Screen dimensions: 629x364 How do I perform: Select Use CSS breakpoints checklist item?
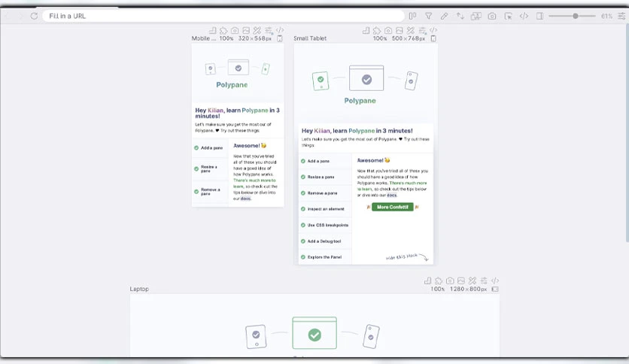(x=325, y=225)
